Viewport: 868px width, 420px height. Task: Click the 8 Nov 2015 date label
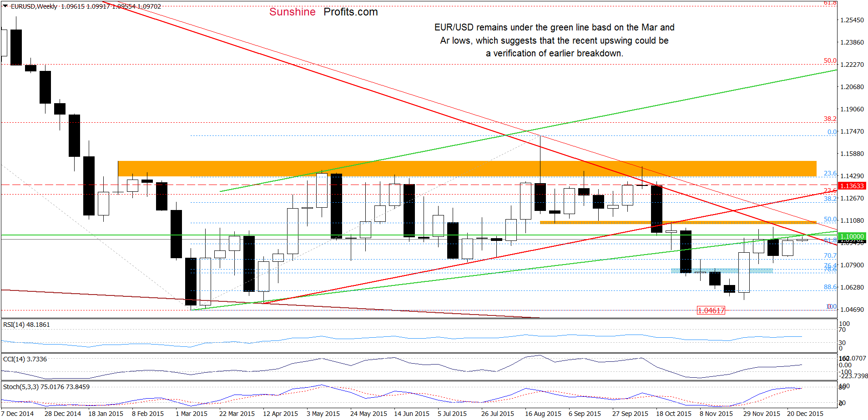click(x=716, y=414)
